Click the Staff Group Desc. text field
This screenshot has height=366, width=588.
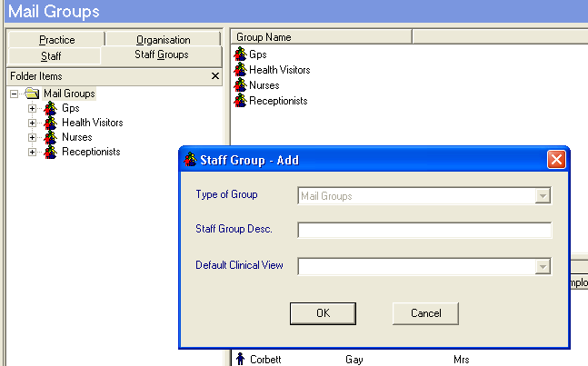(424, 230)
